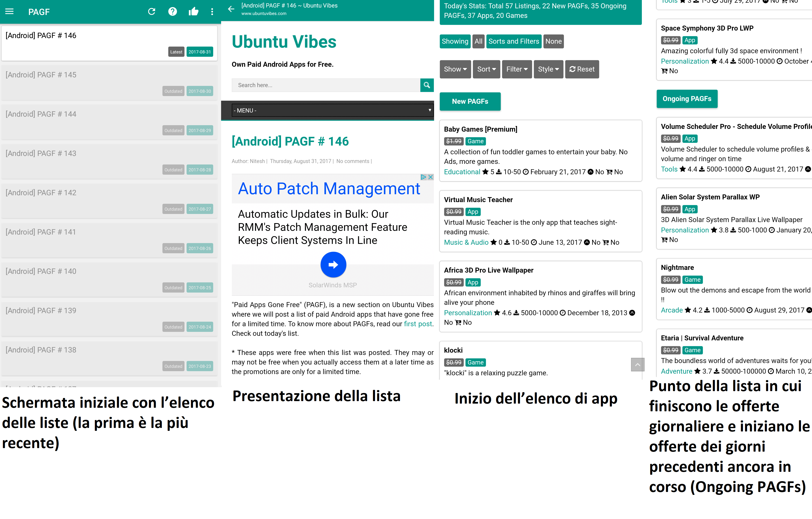Click the Game tag under Baby Games

(475, 141)
